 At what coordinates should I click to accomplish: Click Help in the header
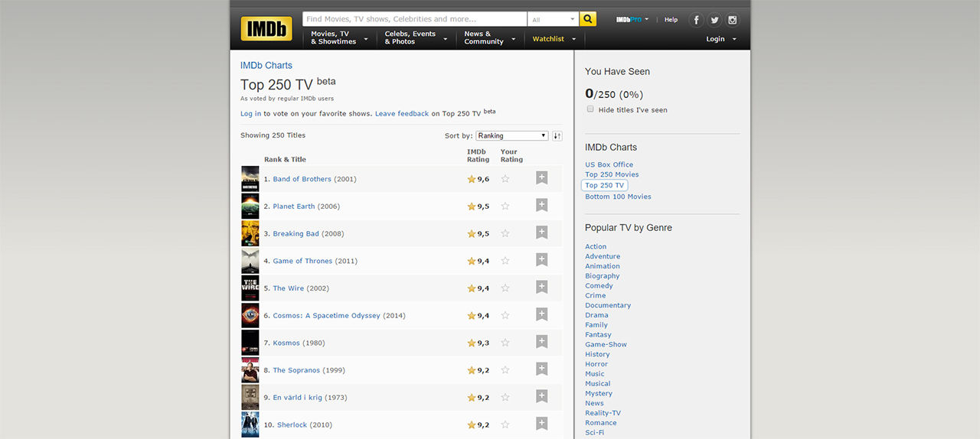(671, 20)
